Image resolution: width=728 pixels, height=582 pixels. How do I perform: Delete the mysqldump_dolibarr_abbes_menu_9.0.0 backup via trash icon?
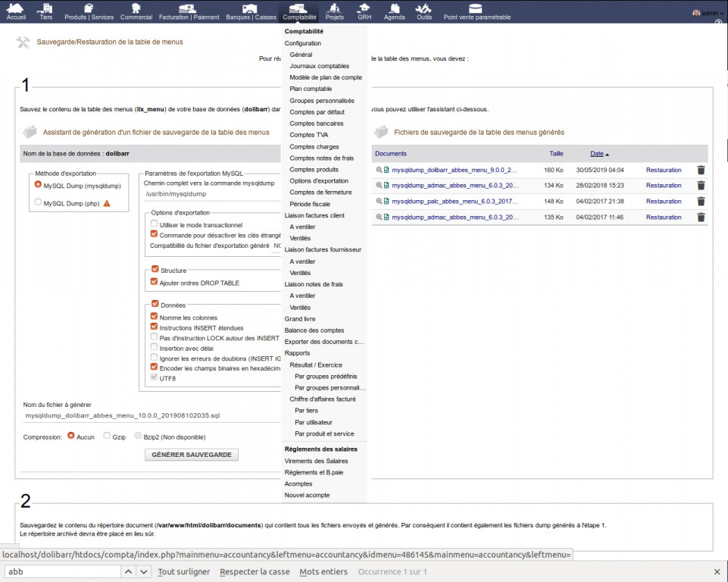(x=701, y=171)
